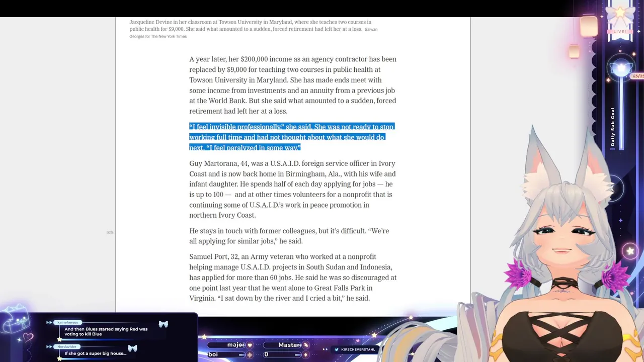Open the KIRSCHEVERSTAHL Twitter handle
Image resolution: width=644 pixels, height=362 pixels.
coord(358,349)
